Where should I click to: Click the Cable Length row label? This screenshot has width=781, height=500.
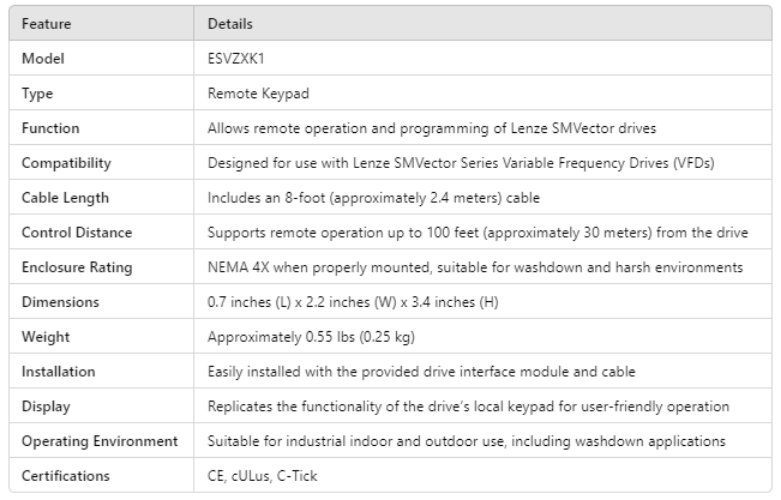pos(60,198)
